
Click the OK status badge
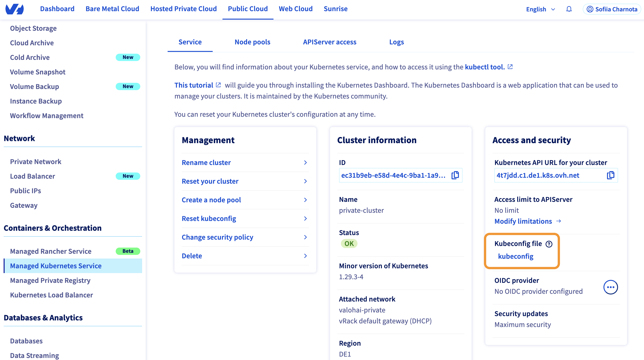pyautogui.click(x=349, y=243)
